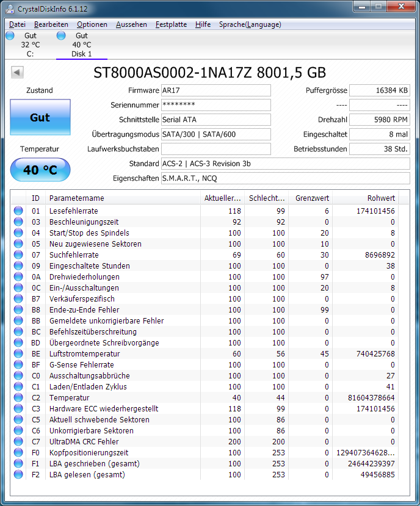Click status orb for Unkorrigierbare Sektoren row

(18, 430)
